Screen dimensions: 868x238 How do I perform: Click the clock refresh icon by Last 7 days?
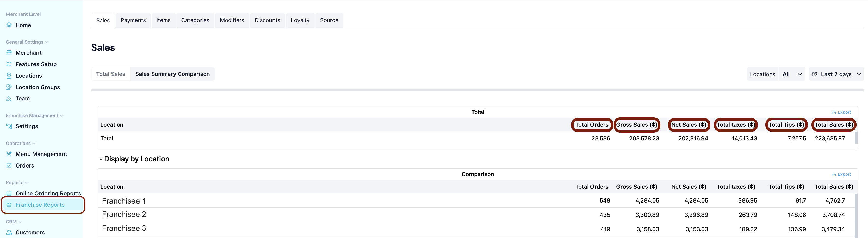(x=814, y=74)
